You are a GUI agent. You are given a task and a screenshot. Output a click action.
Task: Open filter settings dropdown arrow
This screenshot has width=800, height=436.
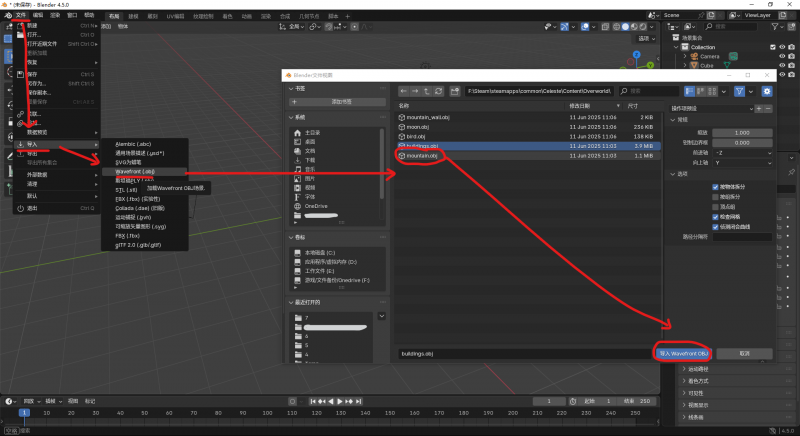pos(751,91)
